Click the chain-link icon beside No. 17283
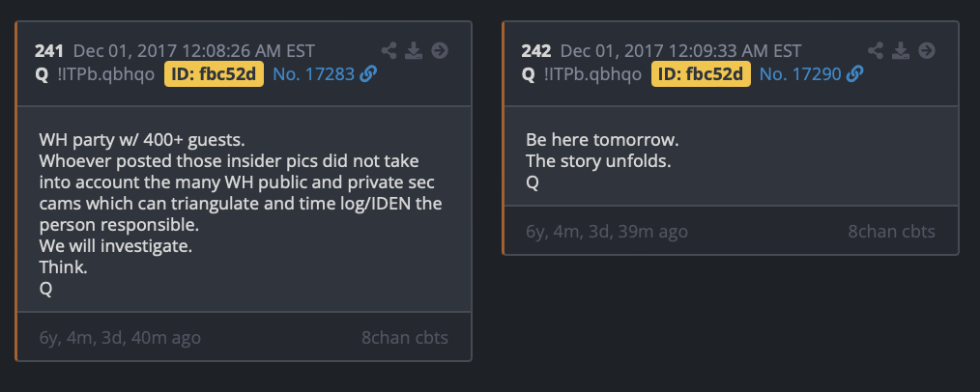Image resolution: width=980 pixels, height=392 pixels. [367, 74]
